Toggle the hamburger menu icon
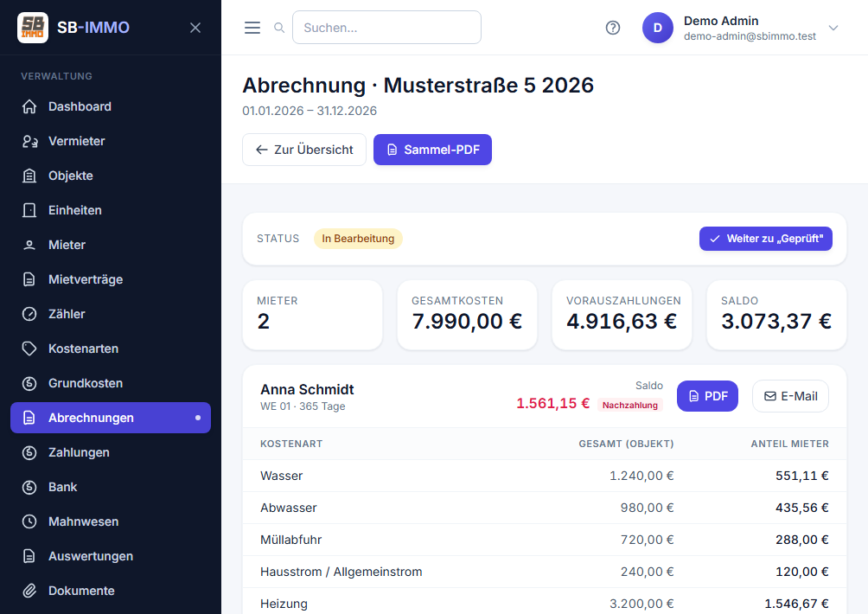 [252, 28]
